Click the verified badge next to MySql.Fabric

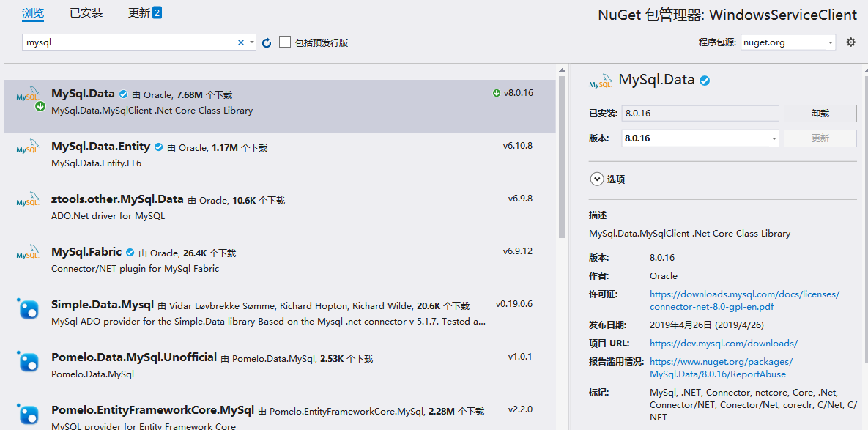[130, 252]
